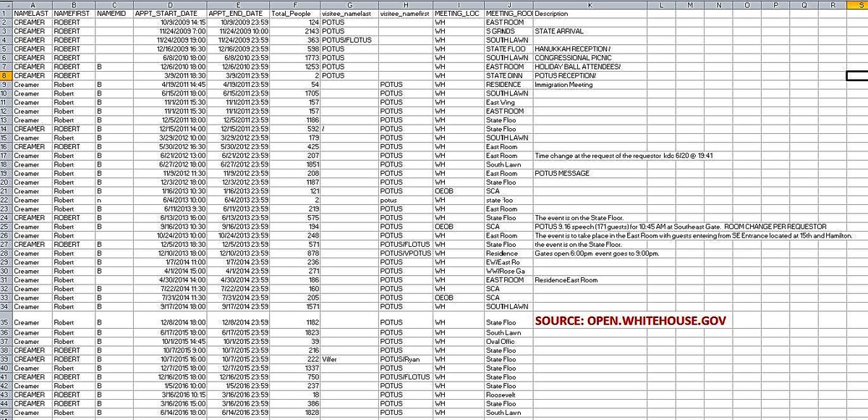Click the APPT_START_DATE header cell

point(170,14)
